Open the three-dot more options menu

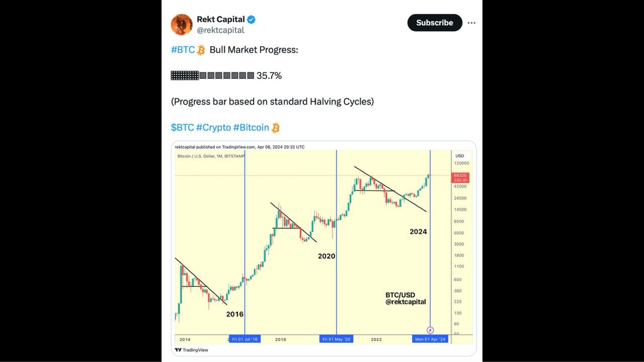click(x=472, y=23)
